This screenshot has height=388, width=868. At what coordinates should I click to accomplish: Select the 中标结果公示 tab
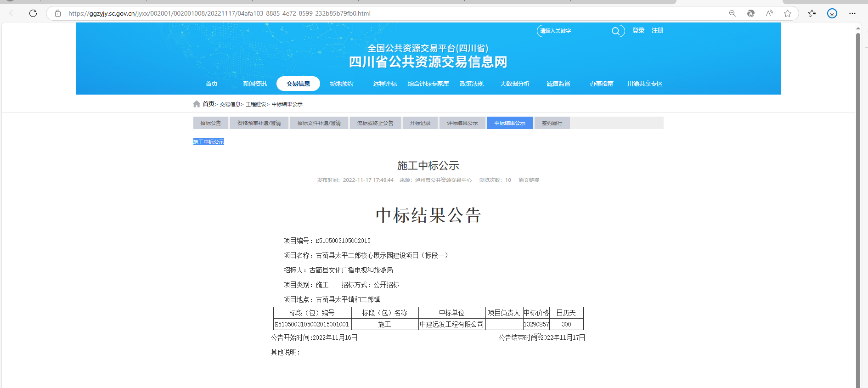pyautogui.click(x=510, y=123)
